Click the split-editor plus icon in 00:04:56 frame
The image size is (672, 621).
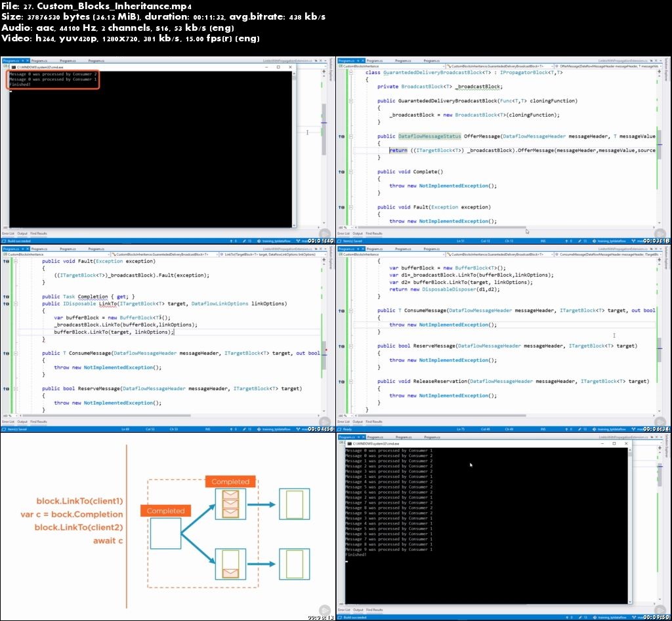[x=324, y=260]
